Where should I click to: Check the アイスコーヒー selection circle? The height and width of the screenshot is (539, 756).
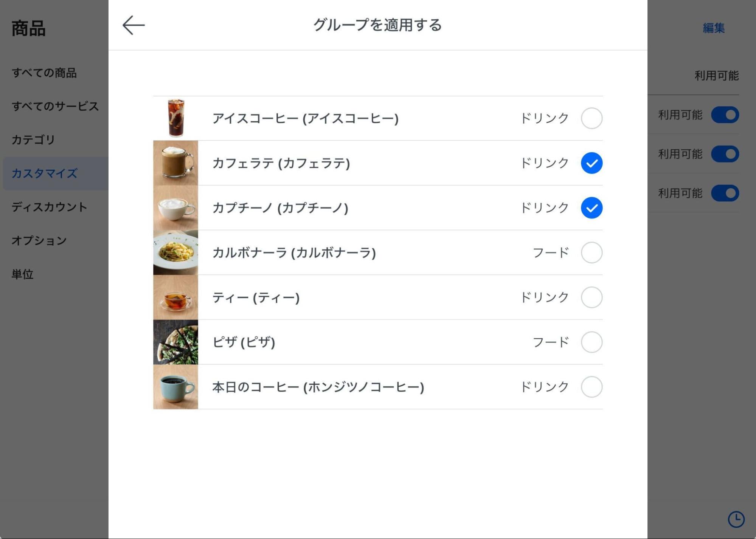point(591,118)
